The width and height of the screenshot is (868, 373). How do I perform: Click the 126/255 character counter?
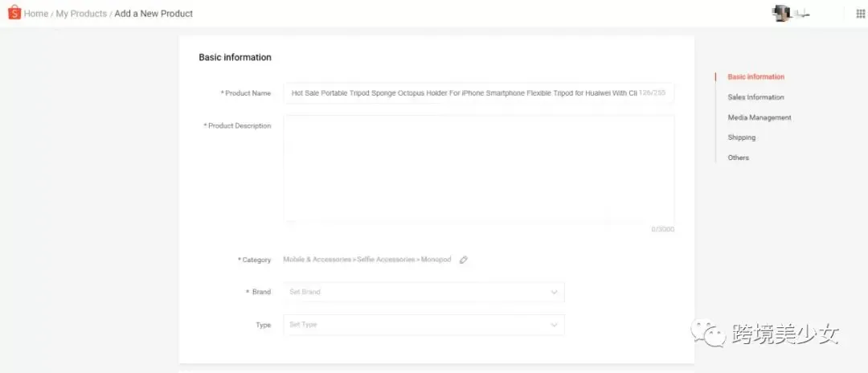652,93
